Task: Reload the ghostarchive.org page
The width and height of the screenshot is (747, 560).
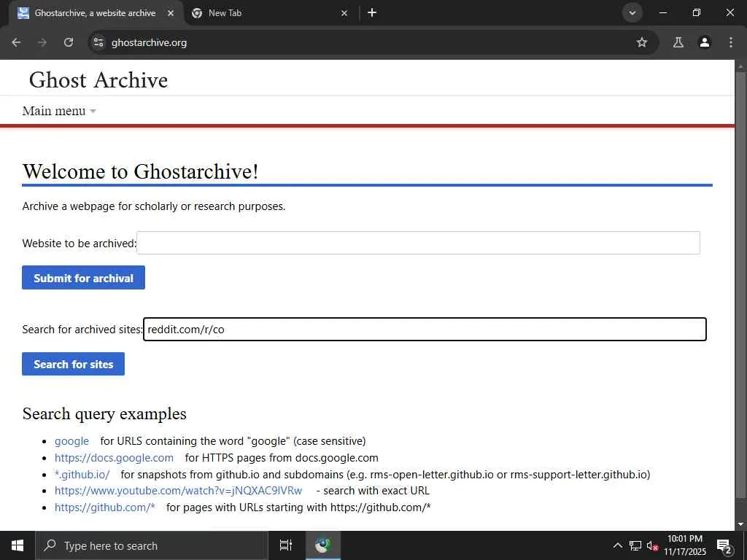Action: coord(69,42)
